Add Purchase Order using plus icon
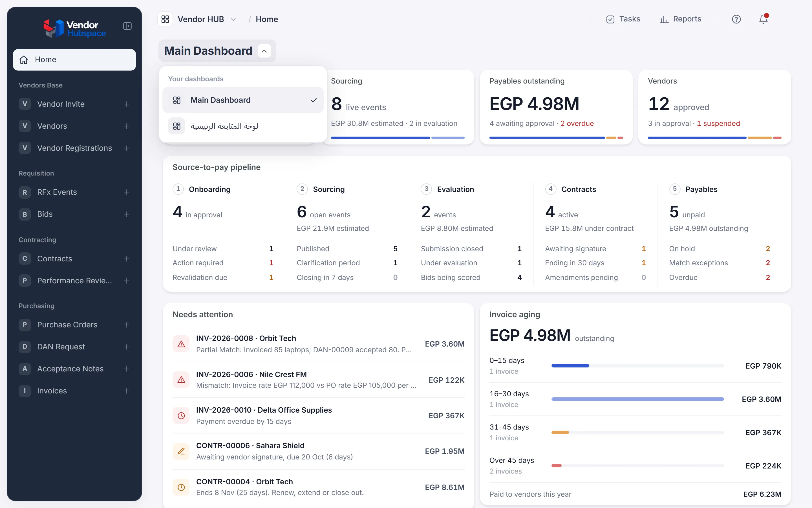 tap(127, 325)
